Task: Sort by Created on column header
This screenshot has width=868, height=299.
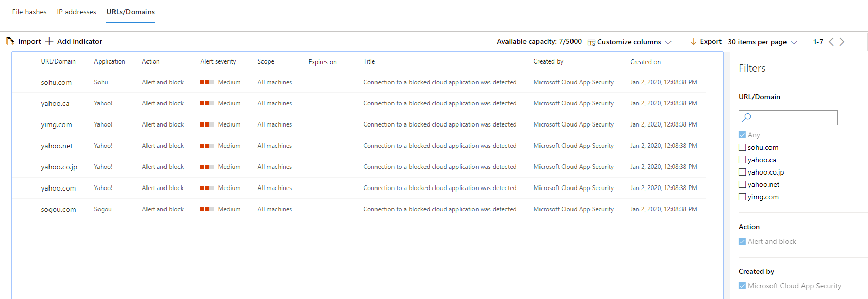Action: click(645, 62)
